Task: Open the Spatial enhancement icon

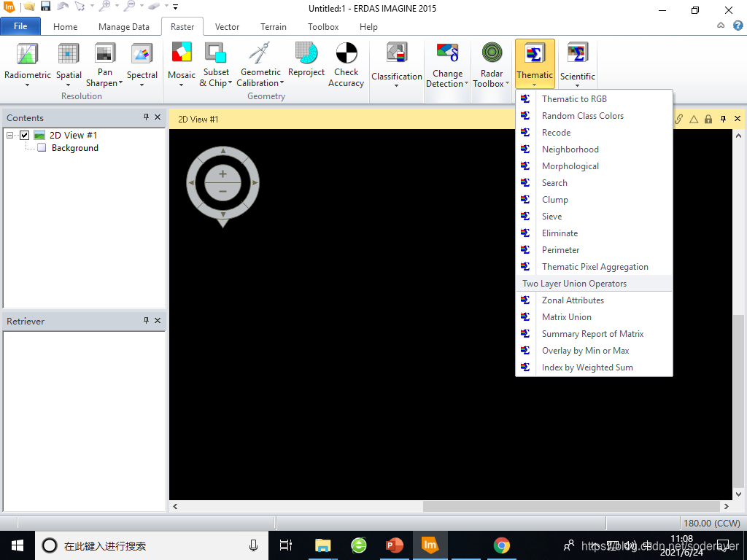Action: [69, 54]
